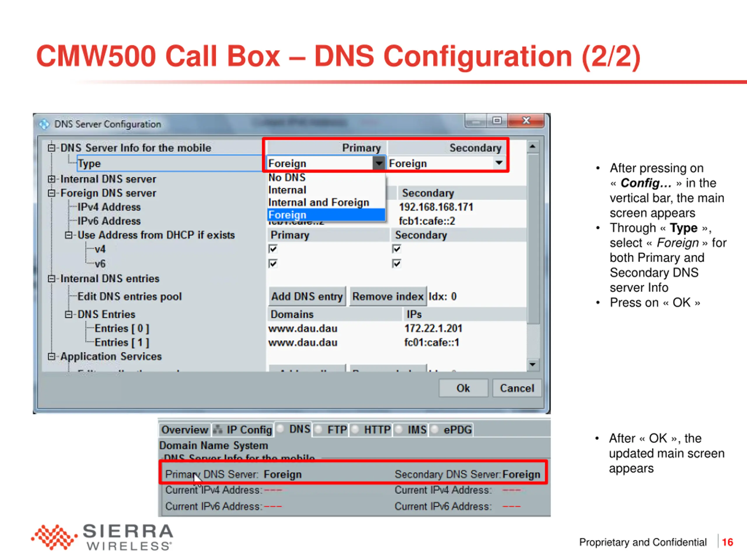Screen dimensions: 747x560
Task: Collapse DNS Server Info for the mobile
Action: [x=51, y=148]
